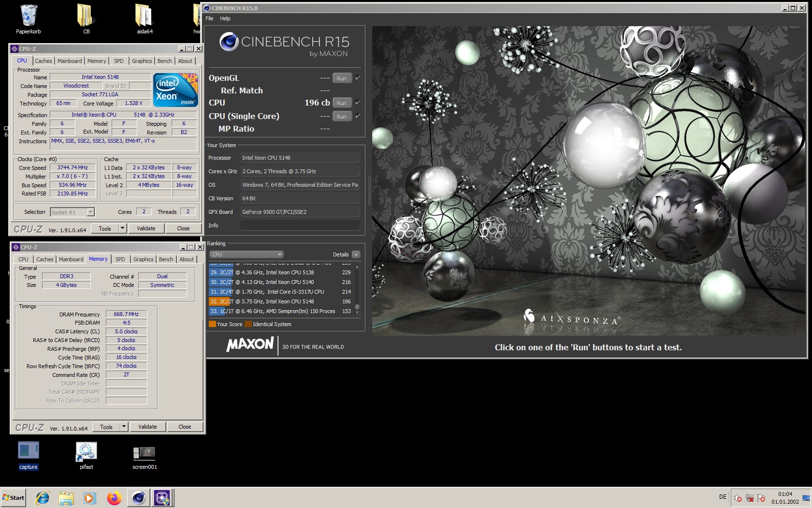Select ranking row 31 Core i5-3317U
This screenshot has height=508, width=812.
(x=280, y=292)
